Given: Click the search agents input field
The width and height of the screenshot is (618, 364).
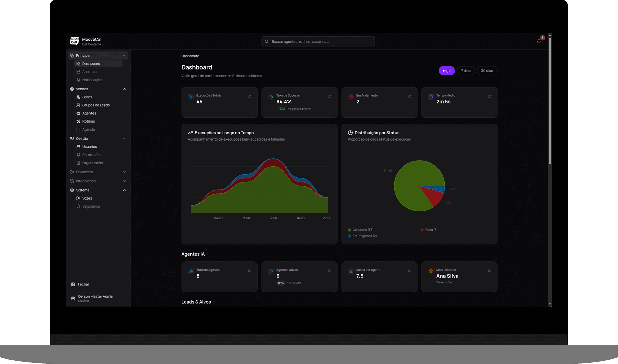Looking at the screenshot, I should pyautogui.click(x=318, y=41).
